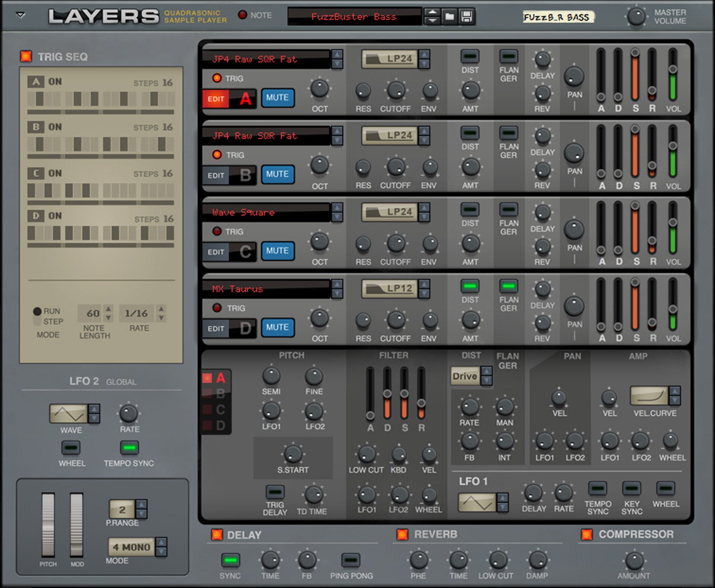Collapse the device with the top-left triangle

click(20, 15)
